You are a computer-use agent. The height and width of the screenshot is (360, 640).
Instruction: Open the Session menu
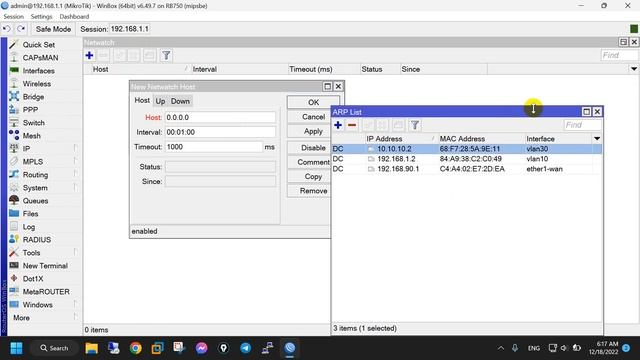(13, 17)
